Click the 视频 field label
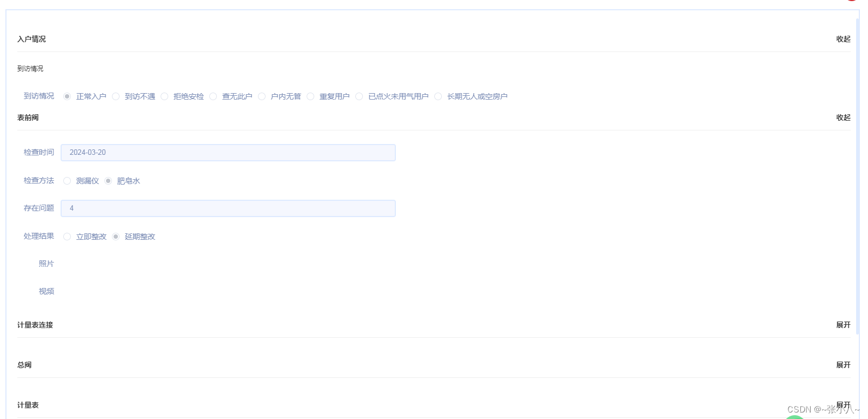This screenshot has height=419, width=868. click(x=47, y=291)
